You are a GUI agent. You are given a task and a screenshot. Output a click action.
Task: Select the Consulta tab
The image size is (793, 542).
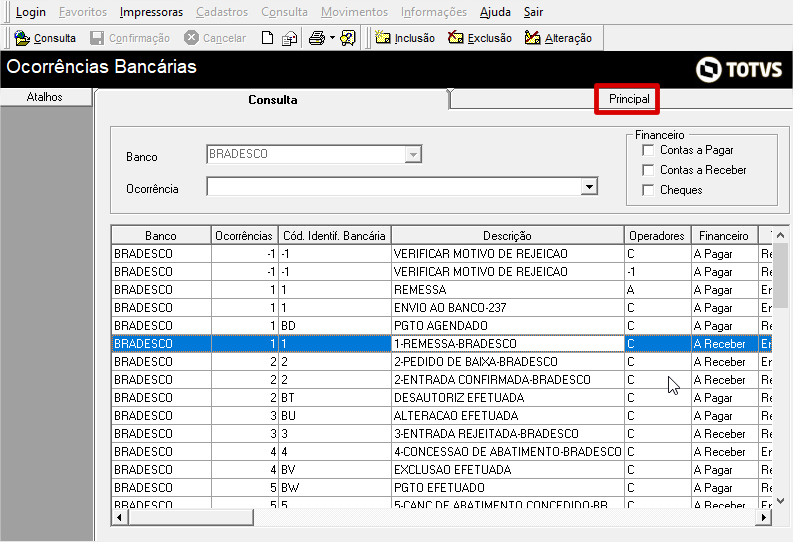click(273, 100)
